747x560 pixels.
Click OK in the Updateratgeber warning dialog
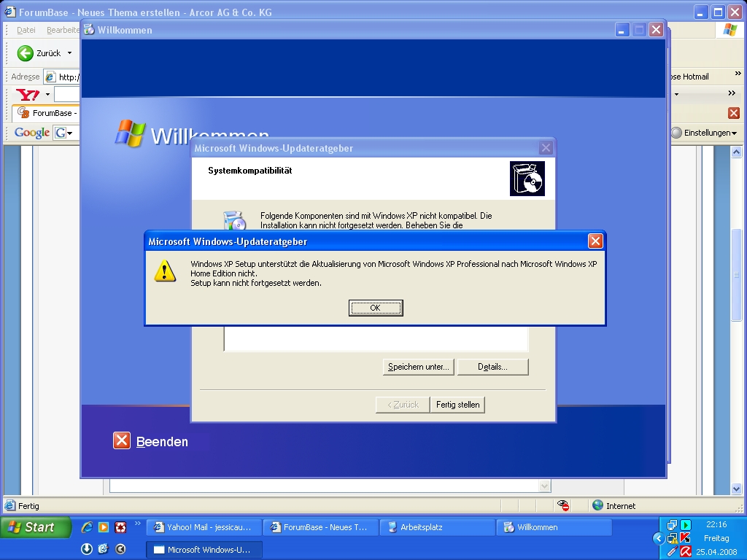[x=376, y=308]
